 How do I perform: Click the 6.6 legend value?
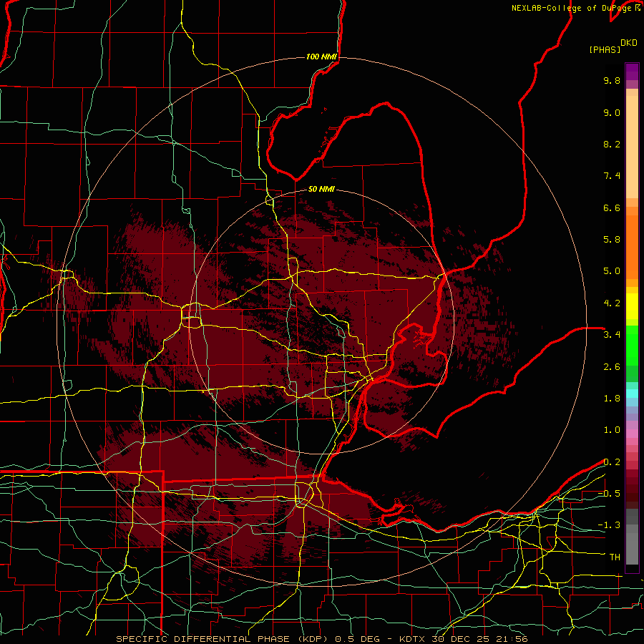click(x=612, y=208)
